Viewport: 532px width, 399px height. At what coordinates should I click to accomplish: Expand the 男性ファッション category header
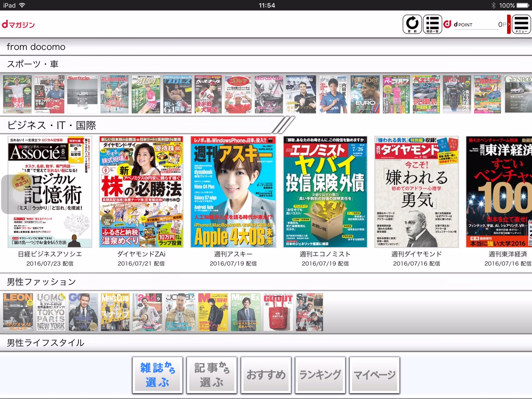click(x=266, y=282)
